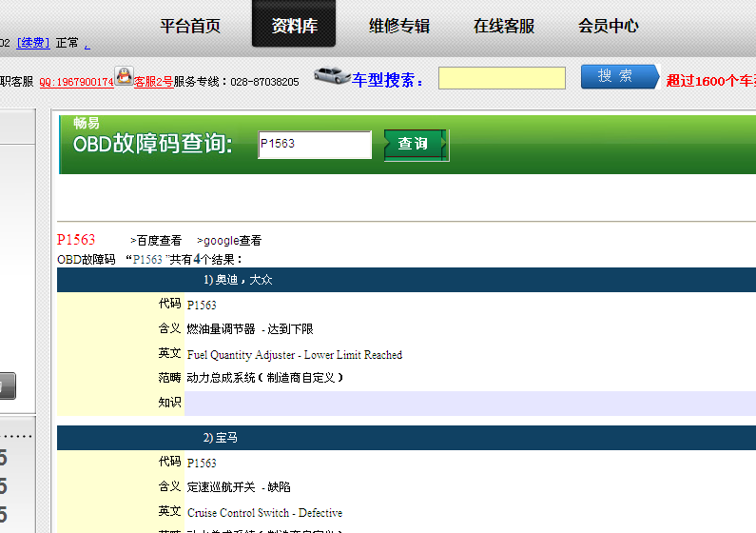Click the QQ:1967900174 contact link

point(76,82)
